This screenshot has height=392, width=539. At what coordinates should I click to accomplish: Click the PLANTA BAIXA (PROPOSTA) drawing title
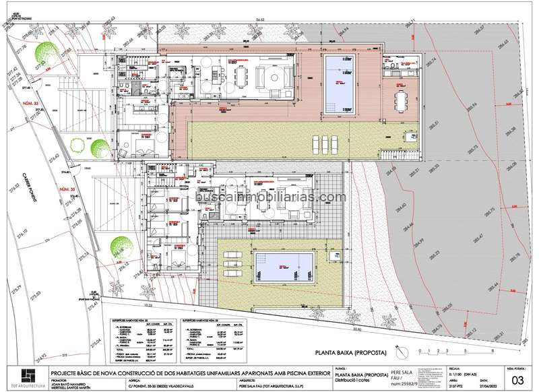pos(351,352)
